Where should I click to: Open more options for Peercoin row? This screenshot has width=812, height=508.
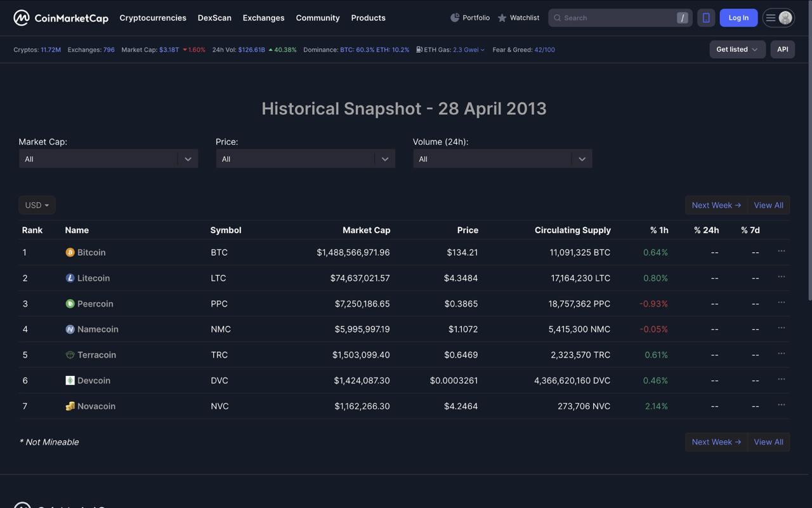(782, 302)
